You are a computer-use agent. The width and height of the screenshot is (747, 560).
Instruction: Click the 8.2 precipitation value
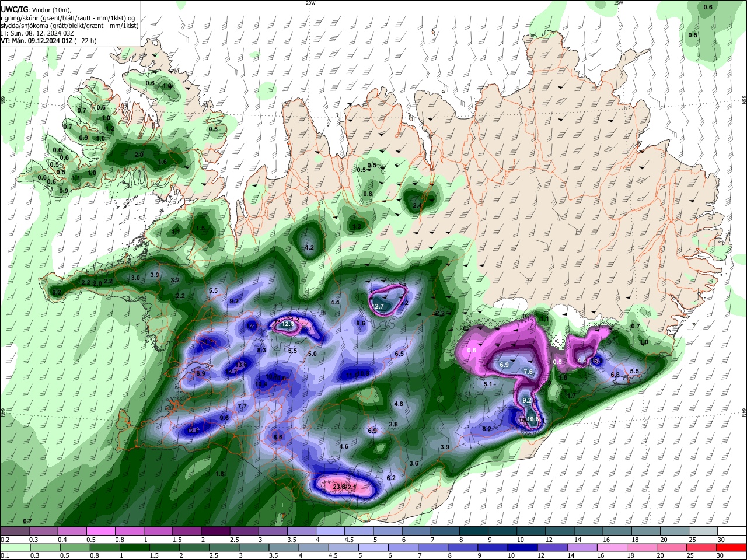[487, 429]
